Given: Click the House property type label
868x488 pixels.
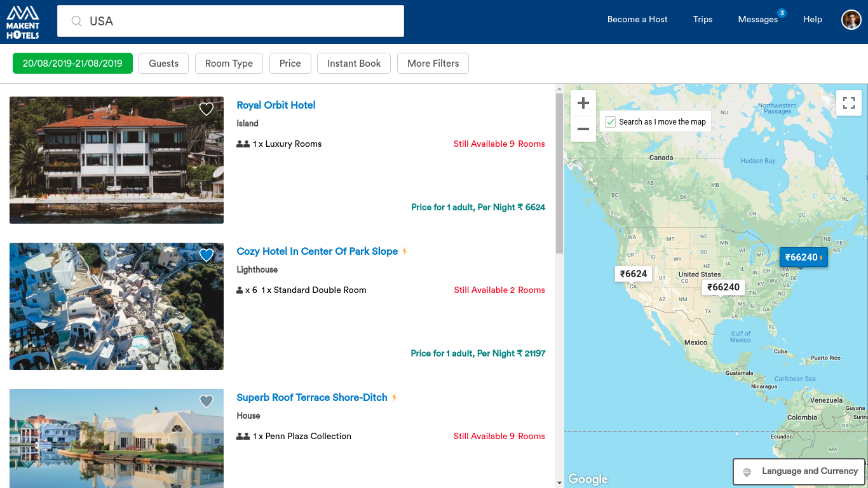Looking at the screenshot, I should (248, 416).
